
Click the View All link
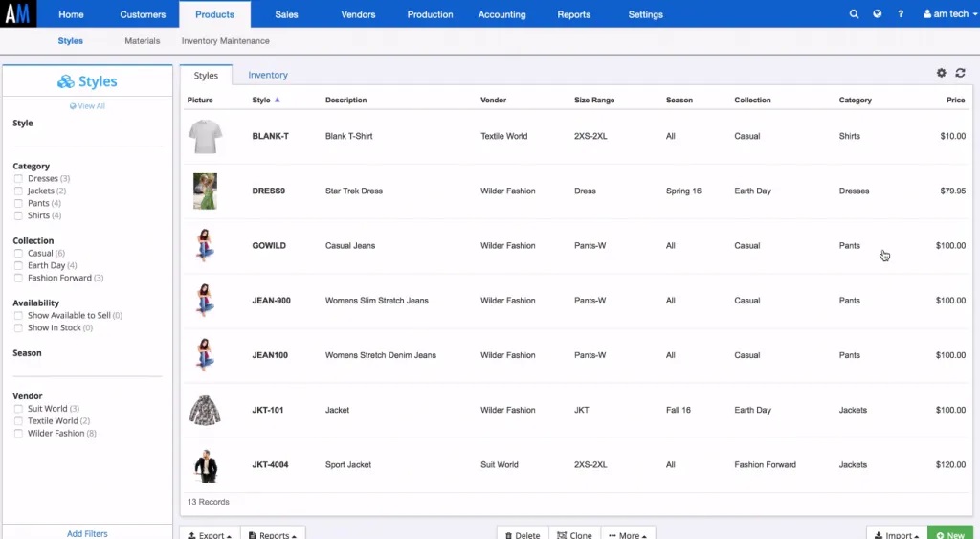(x=87, y=105)
